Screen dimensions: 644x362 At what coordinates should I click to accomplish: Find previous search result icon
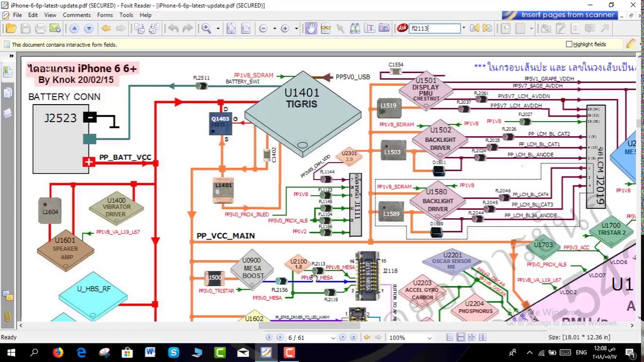click(474, 29)
